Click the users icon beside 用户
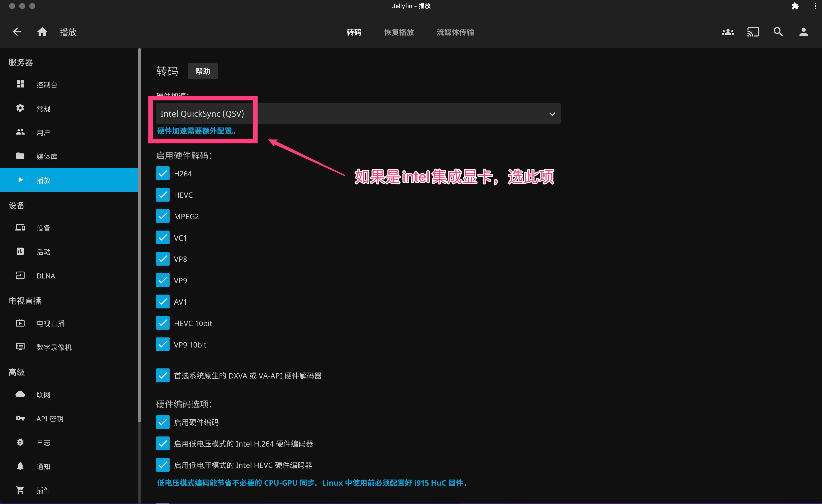 tap(20, 132)
